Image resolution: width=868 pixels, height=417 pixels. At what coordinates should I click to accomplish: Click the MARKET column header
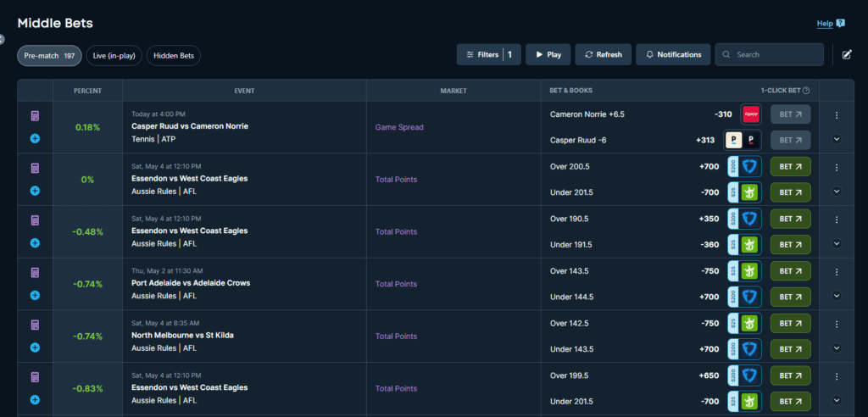click(453, 91)
